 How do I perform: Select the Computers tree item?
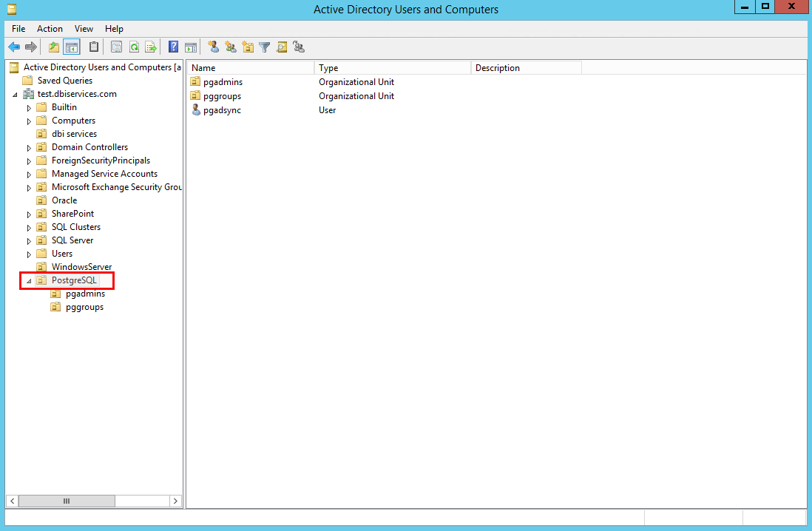(x=73, y=121)
